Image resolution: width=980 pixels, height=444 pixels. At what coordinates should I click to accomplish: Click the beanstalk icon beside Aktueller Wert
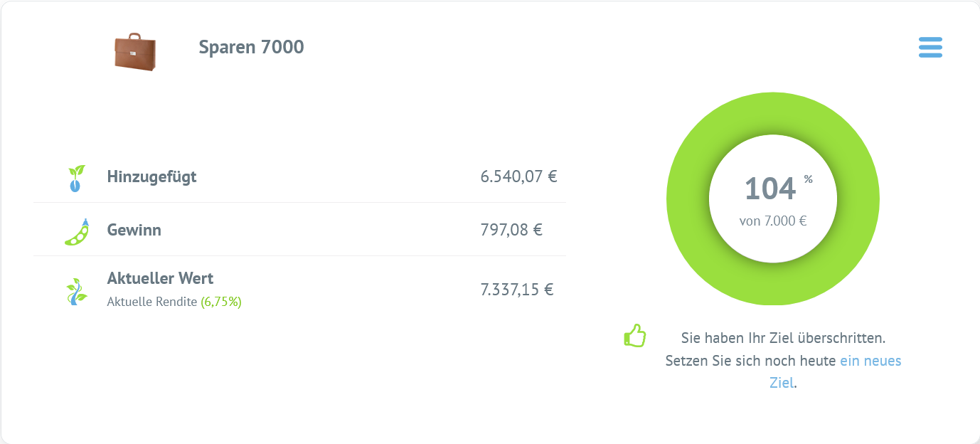(x=75, y=292)
